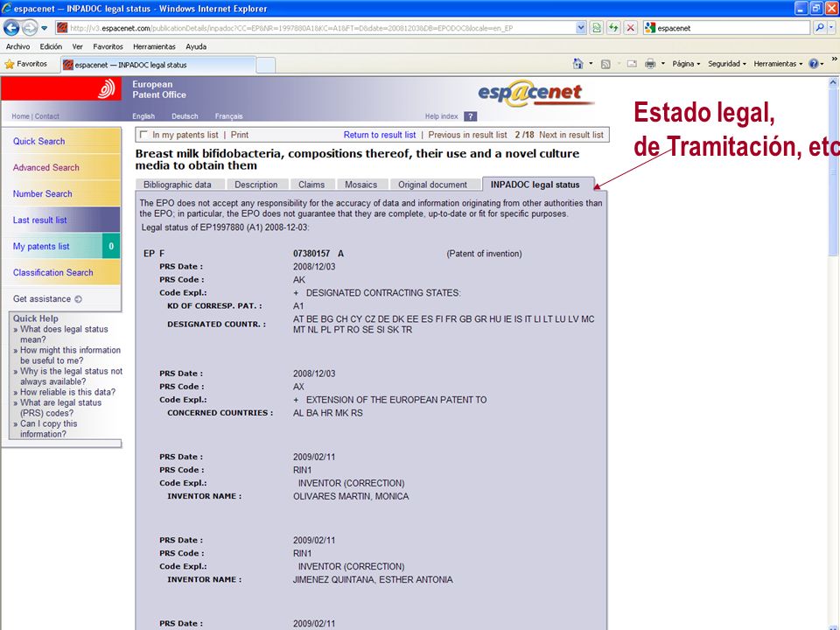Open the Favoritos menu in menu bar
This screenshot has height=630, width=840.
108,46
